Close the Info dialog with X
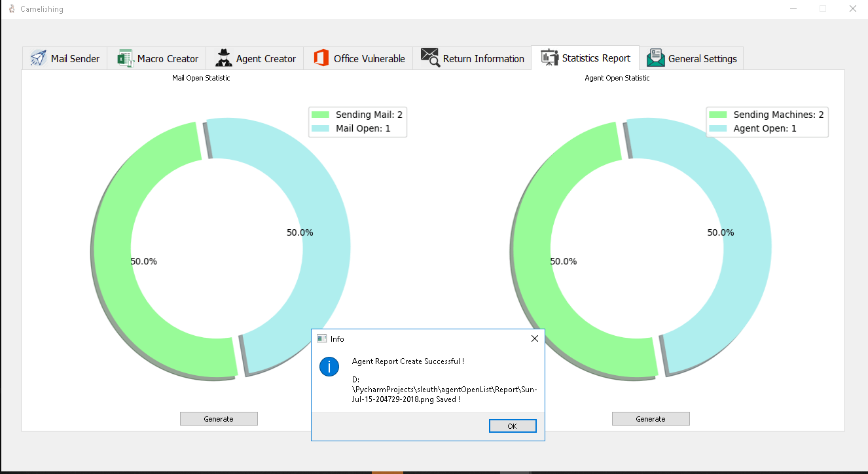Viewport: 868px width, 474px height. [534, 338]
